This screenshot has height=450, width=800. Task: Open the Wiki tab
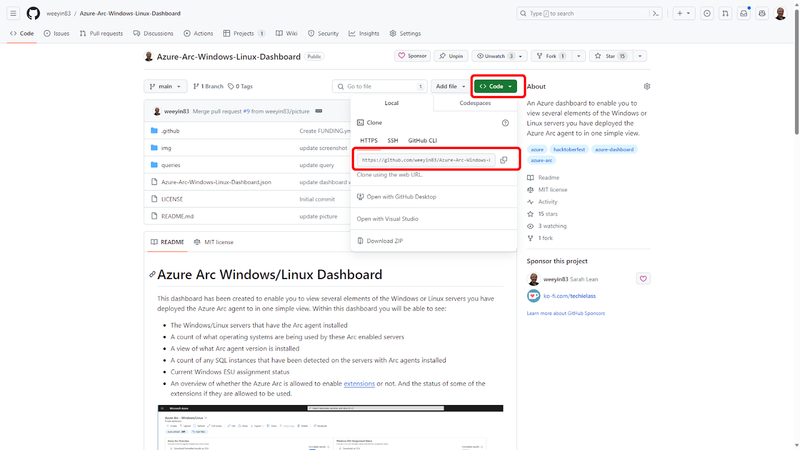click(x=287, y=33)
